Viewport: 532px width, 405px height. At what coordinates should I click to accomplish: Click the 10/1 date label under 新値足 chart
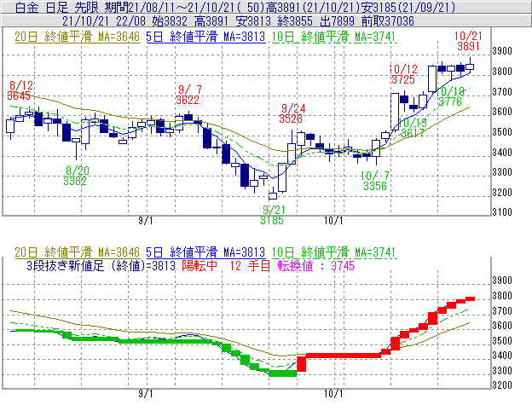(333, 394)
